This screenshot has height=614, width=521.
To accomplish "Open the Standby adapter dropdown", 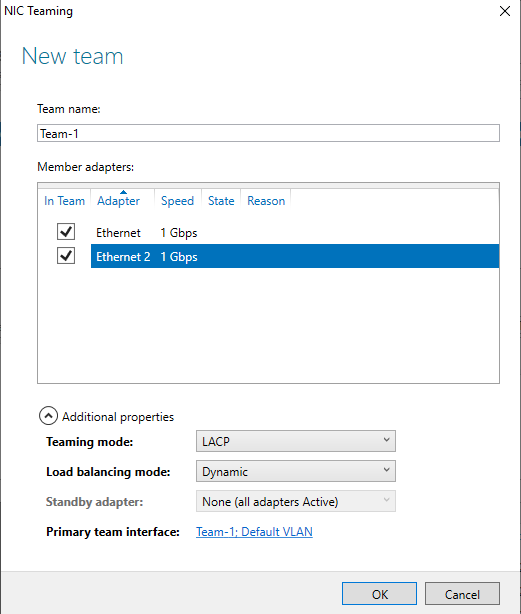I will (x=296, y=501).
